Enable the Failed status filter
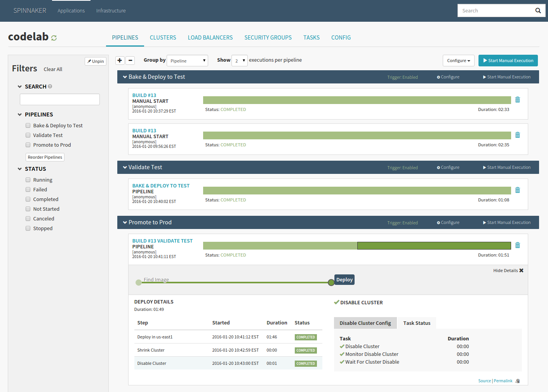The image size is (548, 392). [x=28, y=189]
